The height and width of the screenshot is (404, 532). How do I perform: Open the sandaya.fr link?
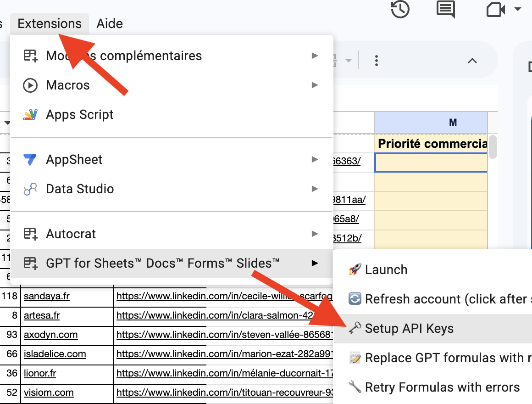coord(46,297)
